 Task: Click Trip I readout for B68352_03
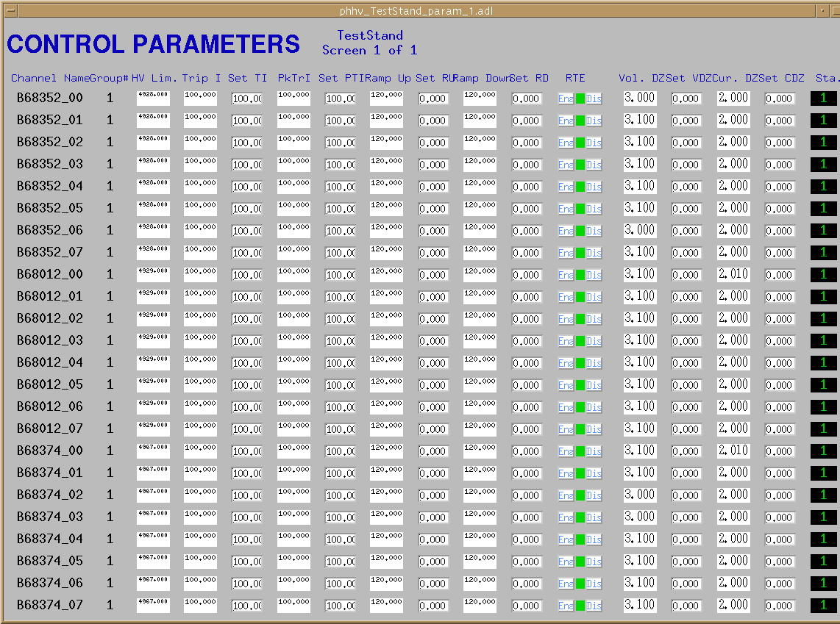pos(200,165)
